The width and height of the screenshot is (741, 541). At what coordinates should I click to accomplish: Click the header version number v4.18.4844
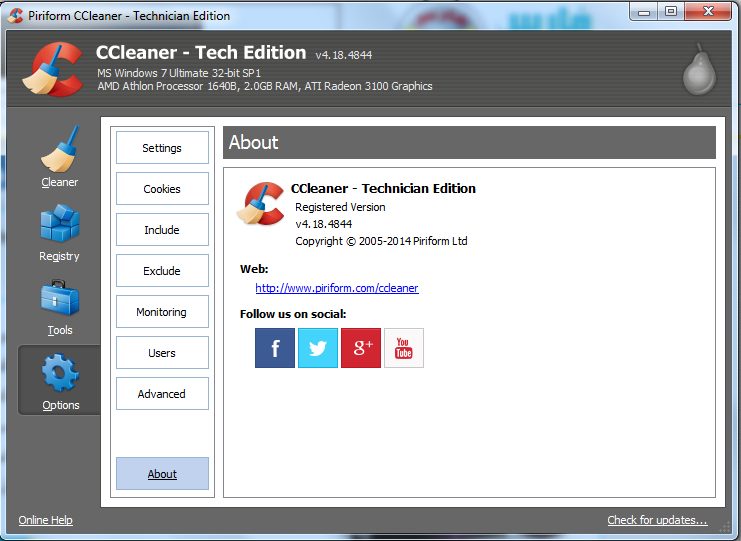tap(344, 55)
